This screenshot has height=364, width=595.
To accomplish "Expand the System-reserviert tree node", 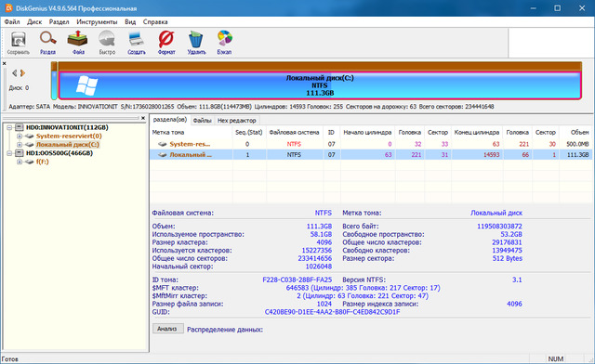I will pos(19,136).
